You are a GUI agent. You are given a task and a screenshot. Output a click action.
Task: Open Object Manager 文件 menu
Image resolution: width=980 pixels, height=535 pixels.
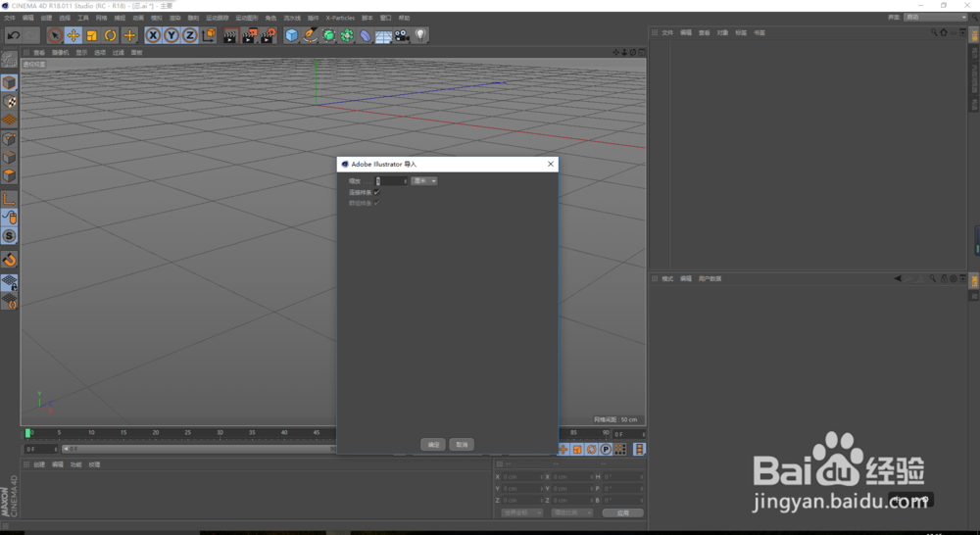pyautogui.click(x=667, y=33)
